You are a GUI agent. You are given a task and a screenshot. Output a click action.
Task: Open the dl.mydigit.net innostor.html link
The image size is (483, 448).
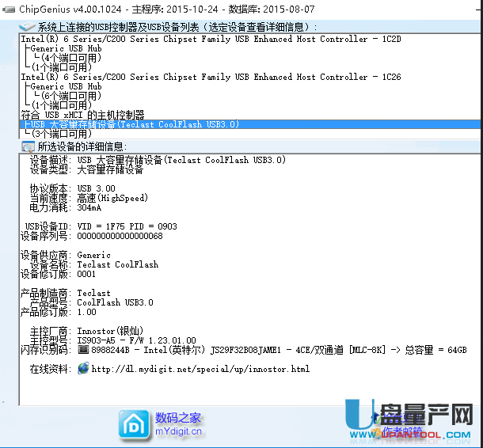200,369
